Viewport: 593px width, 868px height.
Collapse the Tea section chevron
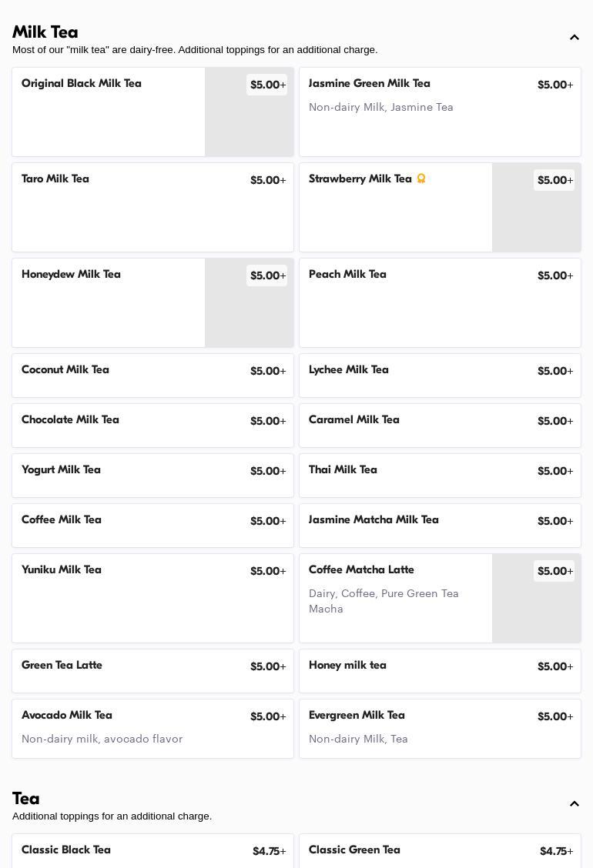pyautogui.click(x=575, y=804)
